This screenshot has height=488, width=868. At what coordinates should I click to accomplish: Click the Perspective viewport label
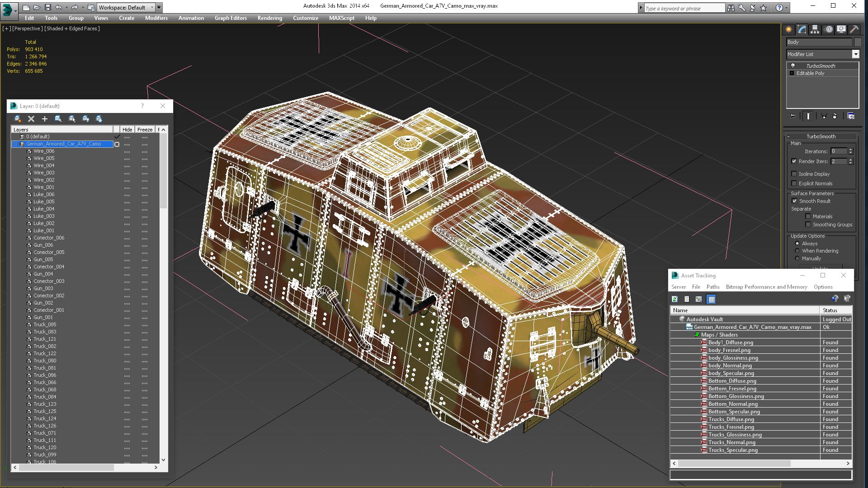(x=28, y=28)
